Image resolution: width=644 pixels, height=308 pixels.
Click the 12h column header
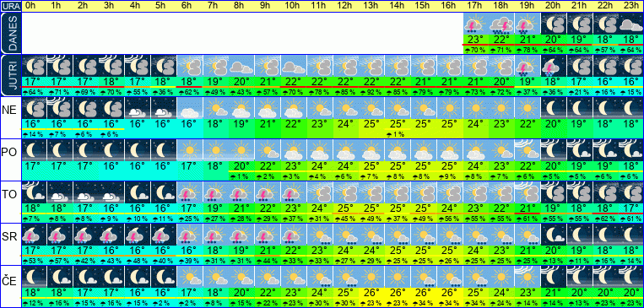pyautogui.click(x=345, y=6)
